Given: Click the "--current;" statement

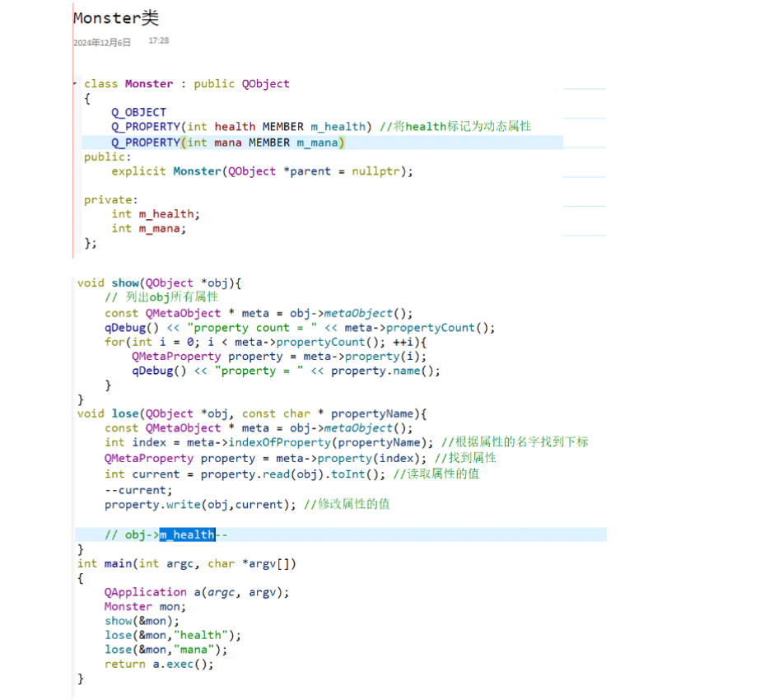Looking at the screenshot, I should tap(138, 490).
